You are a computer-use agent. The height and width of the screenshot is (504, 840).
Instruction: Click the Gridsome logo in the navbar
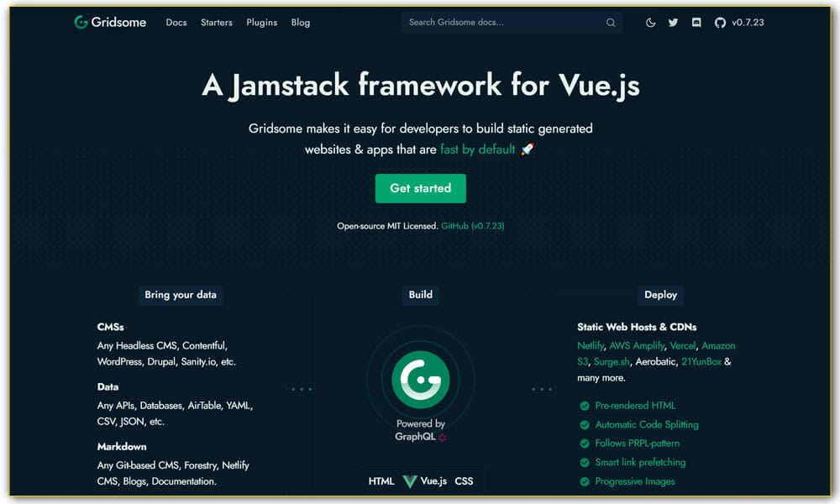click(x=110, y=22)
